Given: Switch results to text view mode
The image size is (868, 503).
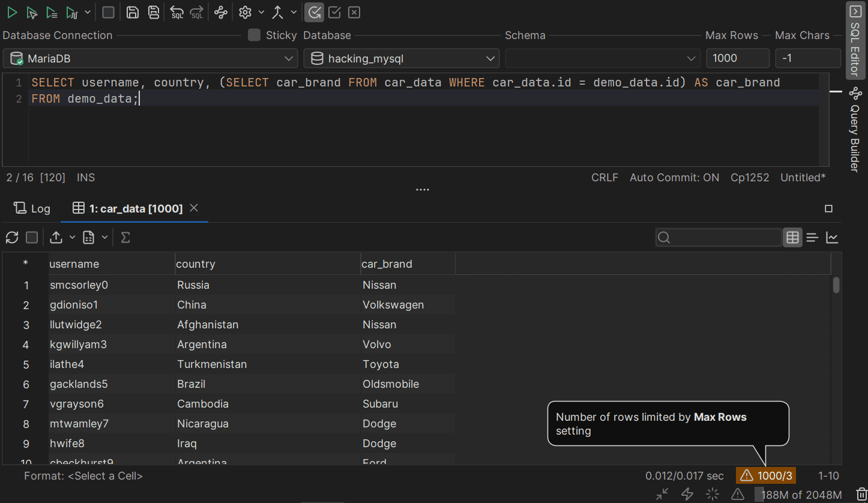Looking at the screenshot, I should tap(812, 237).
